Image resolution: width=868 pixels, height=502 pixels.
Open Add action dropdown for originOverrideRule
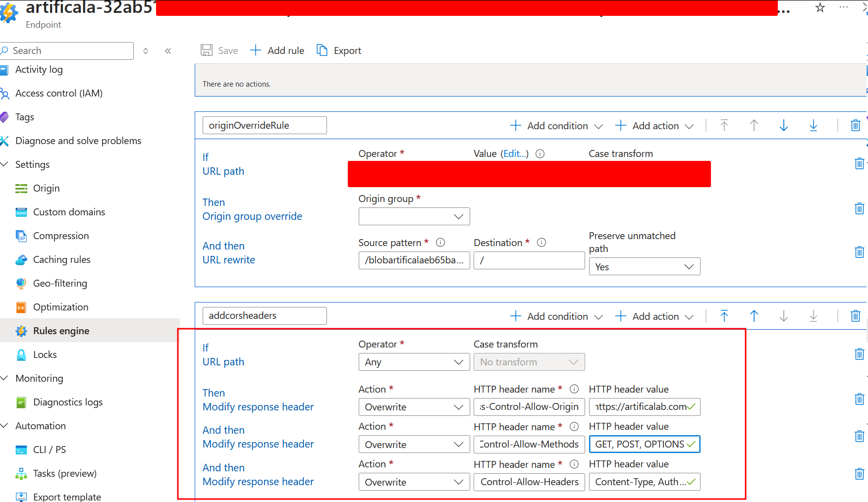tap(654, 126)
